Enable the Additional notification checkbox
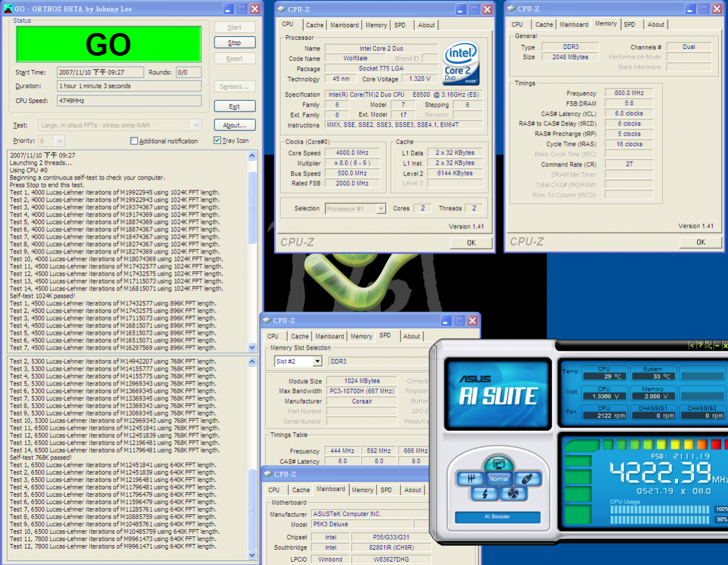This screenshot has height=565, width=728. click(x=134, y=141)
